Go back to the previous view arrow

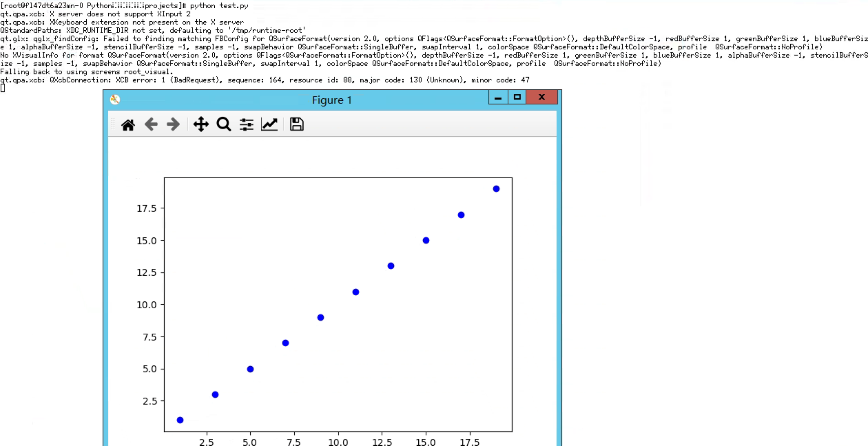pyautogui.click(x=151, y=124)
